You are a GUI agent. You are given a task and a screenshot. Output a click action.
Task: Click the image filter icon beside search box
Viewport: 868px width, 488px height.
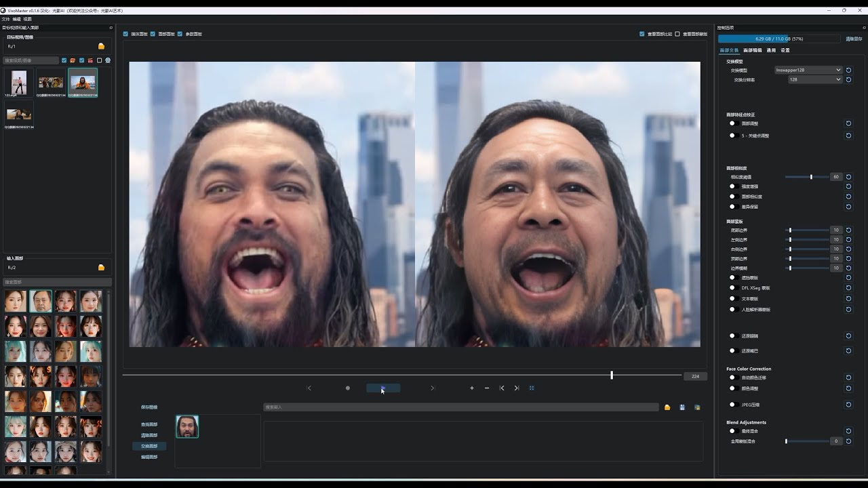[x=73, y=60]
